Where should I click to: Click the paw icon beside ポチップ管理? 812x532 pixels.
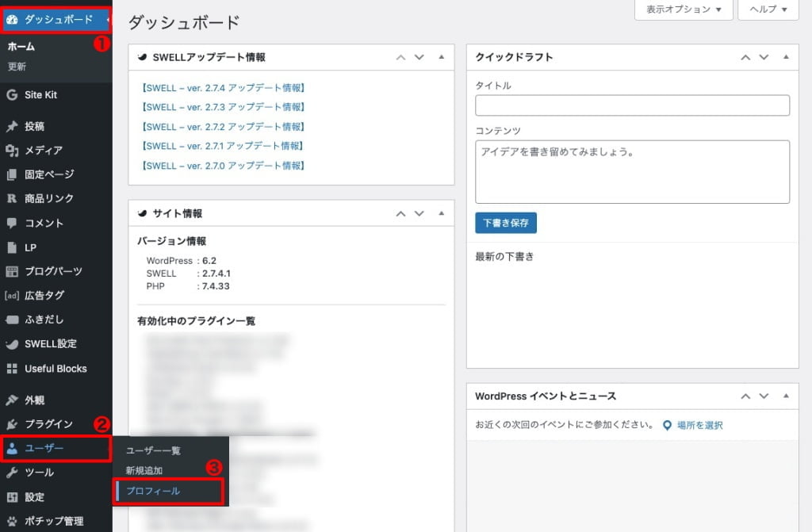point(12,521)
